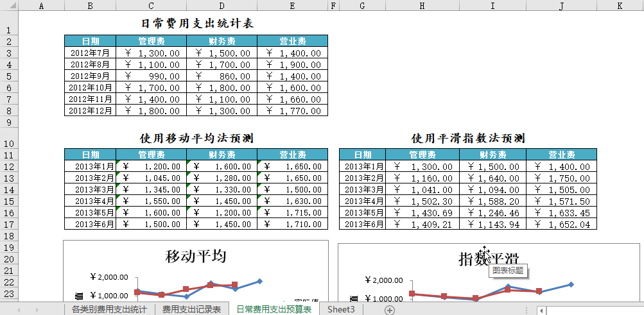The width and height of the screenshot is (644, 315).
Task: Select column C header
Action: (151, 6)
